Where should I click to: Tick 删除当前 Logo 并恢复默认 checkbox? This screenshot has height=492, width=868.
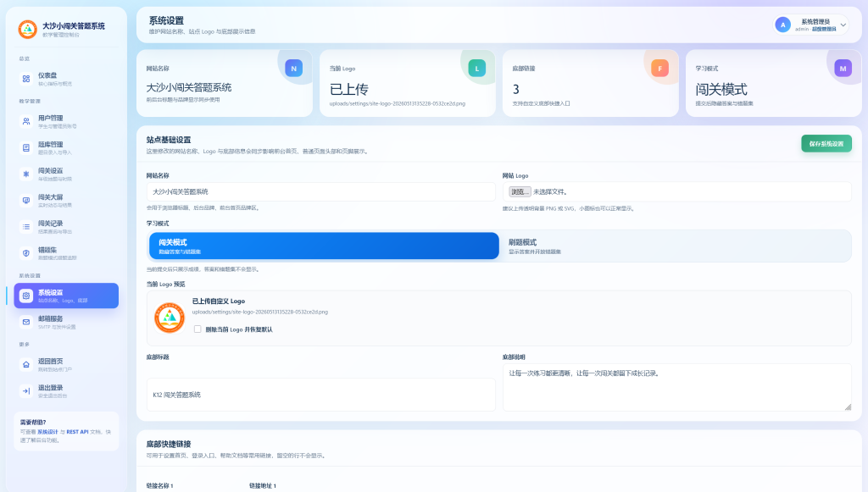[197, 329]
